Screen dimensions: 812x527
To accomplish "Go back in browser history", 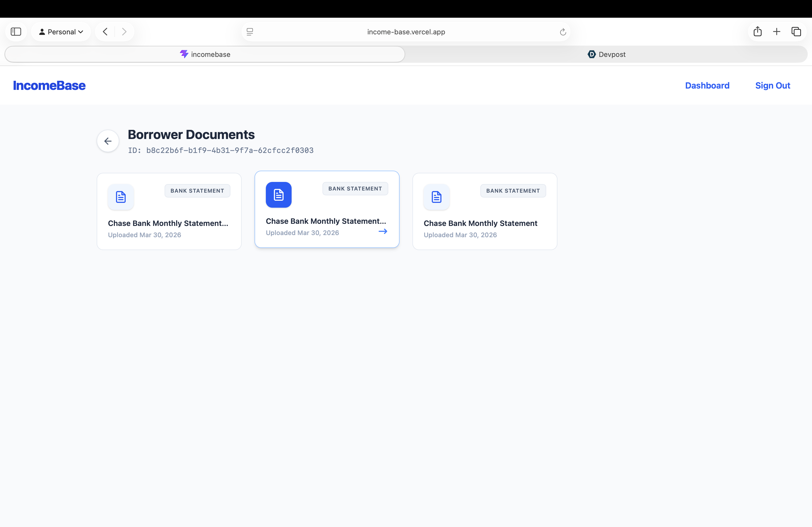I will (x=105, y=32).
